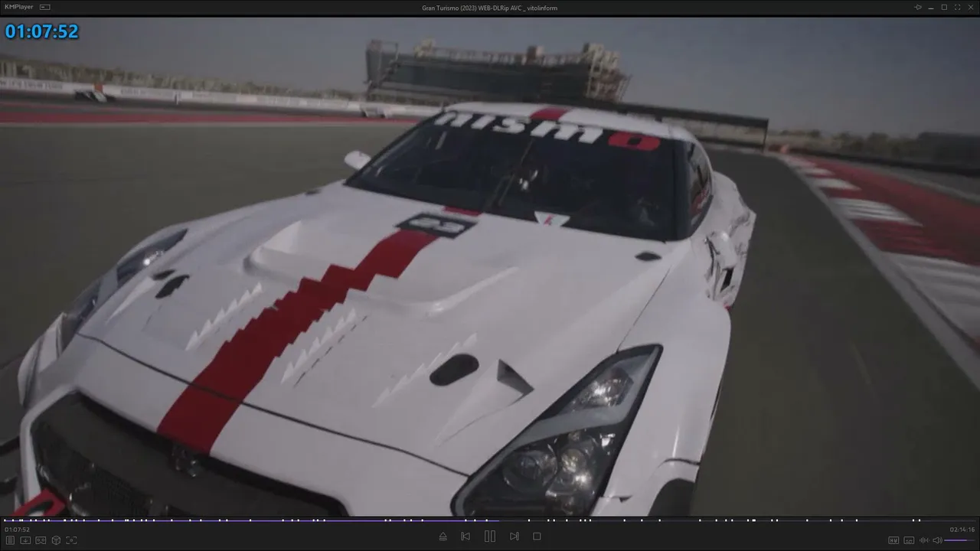This screenshot has width=980, height=551.
Task: Open the KMPlayer main menu
Action: point(19,7)
